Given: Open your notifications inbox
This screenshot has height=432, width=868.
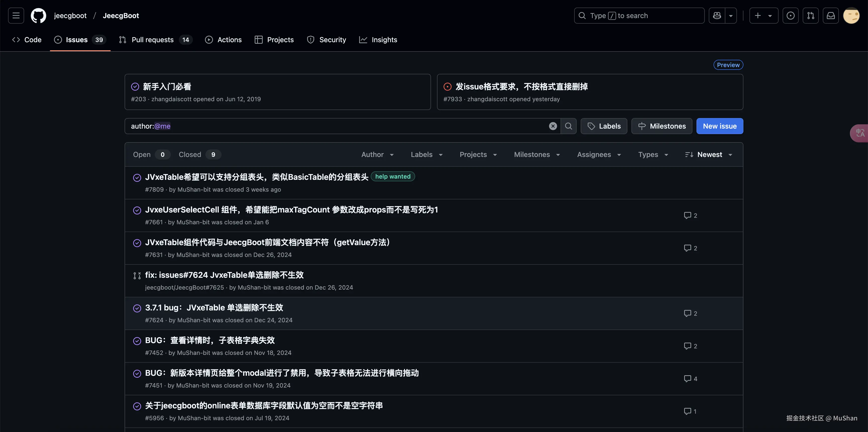Looking at the screenshot, I should 831,16.
